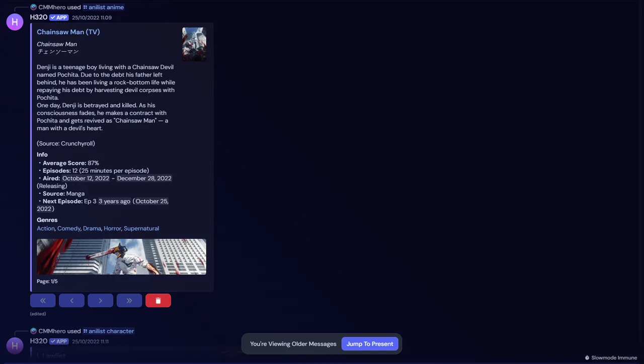Click the APP badge next to H320
Image resolution: width=644 pixels, height=364 pixels.
tap(59, 18)
